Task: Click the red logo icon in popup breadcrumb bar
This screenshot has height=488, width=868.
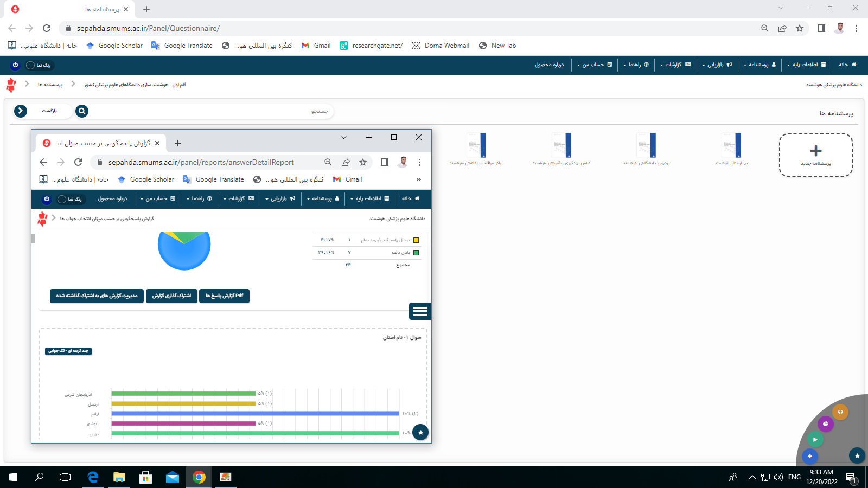Action: click(x=42, y=219)
